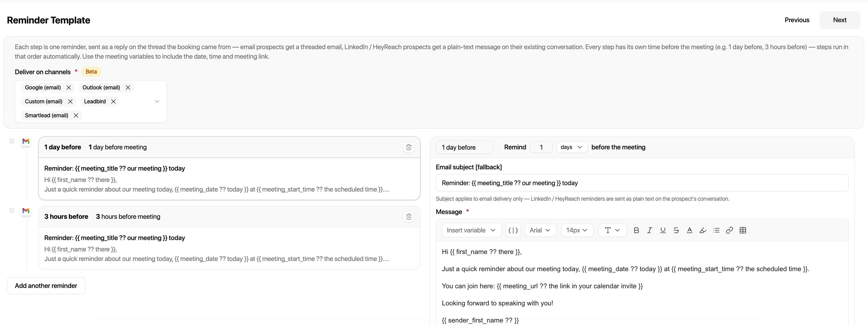868x326 pixels.
Task: Click the Remind number input
Action: click(x=541, y=147)
